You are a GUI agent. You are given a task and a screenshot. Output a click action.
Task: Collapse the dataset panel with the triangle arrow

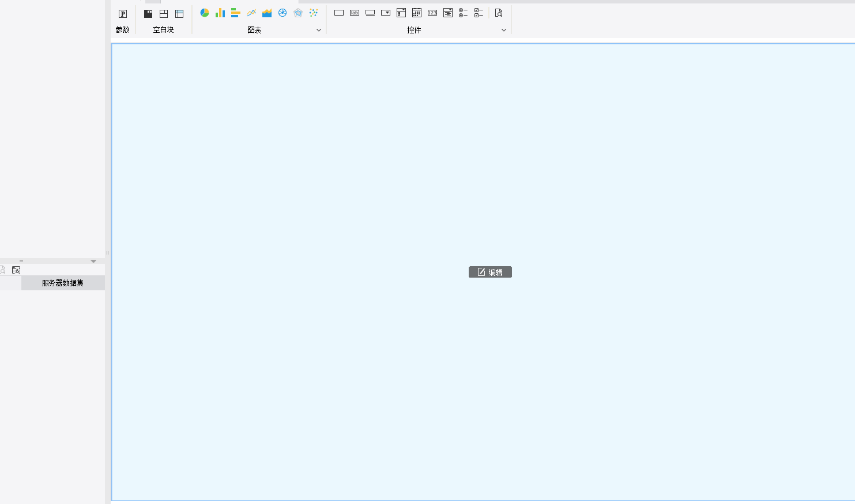coord(93,261)
